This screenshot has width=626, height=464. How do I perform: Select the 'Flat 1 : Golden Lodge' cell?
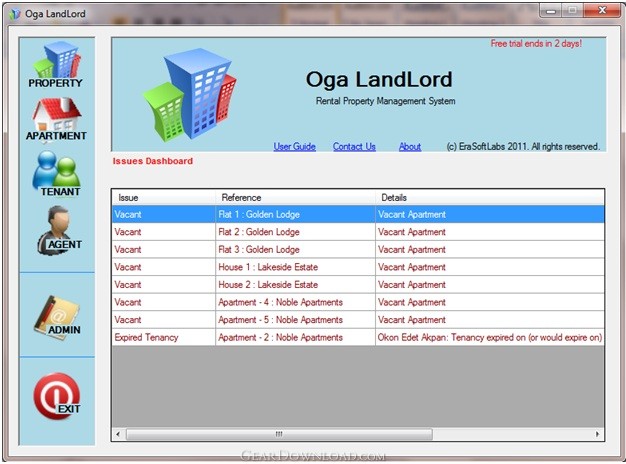point(295,214)
